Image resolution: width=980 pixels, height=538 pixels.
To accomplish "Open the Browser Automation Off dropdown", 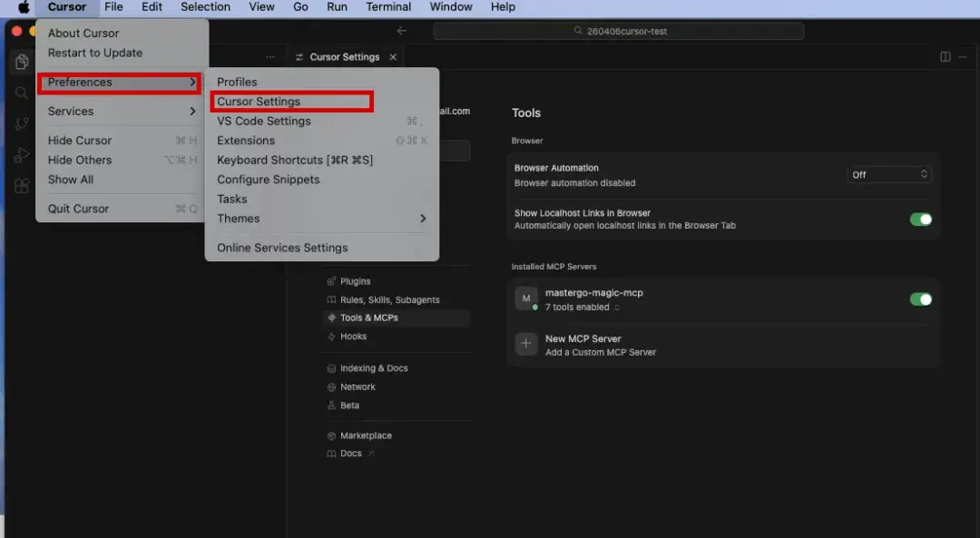I will (889, 175).
